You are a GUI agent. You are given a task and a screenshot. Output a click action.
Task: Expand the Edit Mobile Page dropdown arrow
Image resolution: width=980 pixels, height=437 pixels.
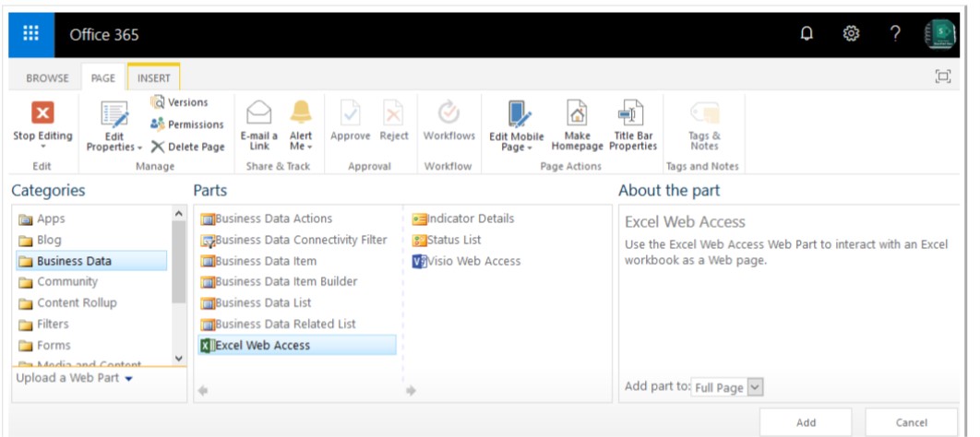(x=530, y=148)
